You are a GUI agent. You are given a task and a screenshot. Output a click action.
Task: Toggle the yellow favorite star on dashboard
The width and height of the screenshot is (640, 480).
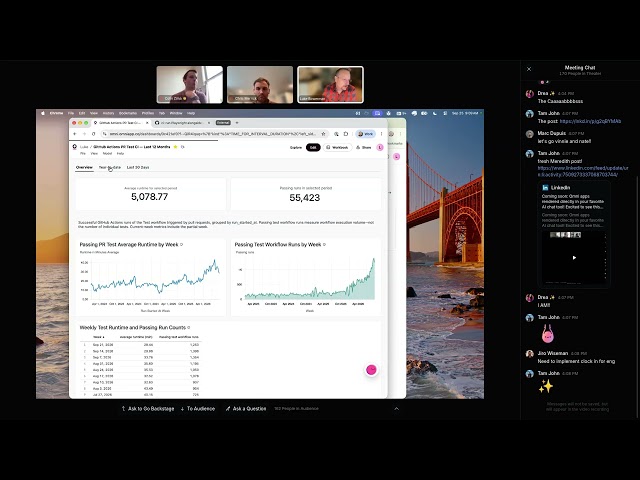[176, 147]
